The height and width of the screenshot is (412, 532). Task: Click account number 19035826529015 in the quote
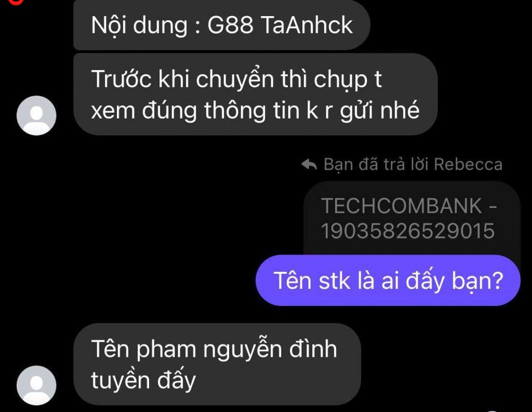pyautogui.click(x=407, y=231)
